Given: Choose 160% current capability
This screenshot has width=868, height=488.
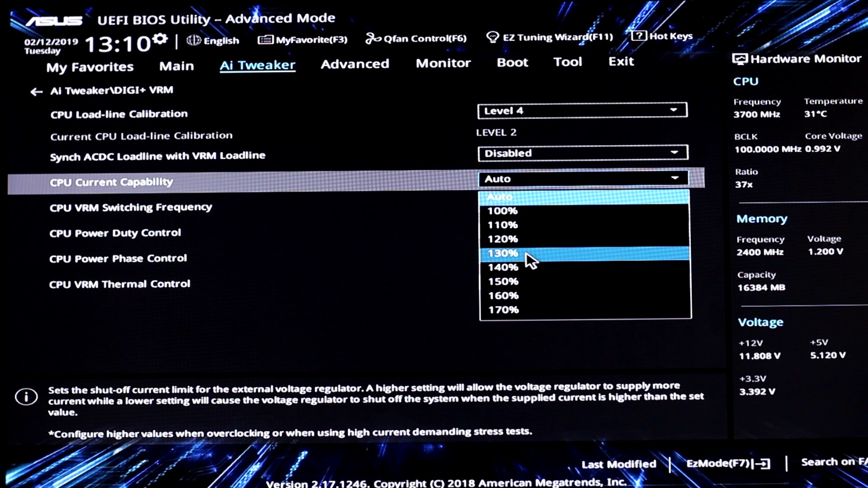Looking at the screenshot, I should click(x=585, y=296).
